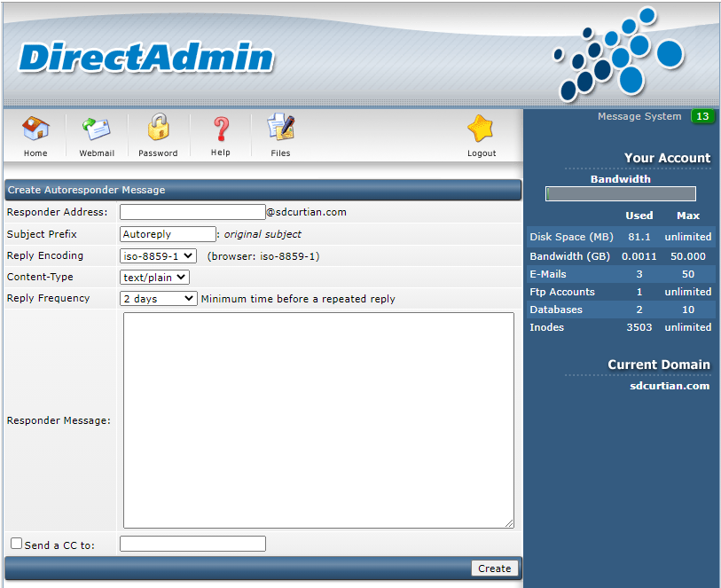
Task: Click the Bandwidth usage progress bar
Action: tap(620, 193)
